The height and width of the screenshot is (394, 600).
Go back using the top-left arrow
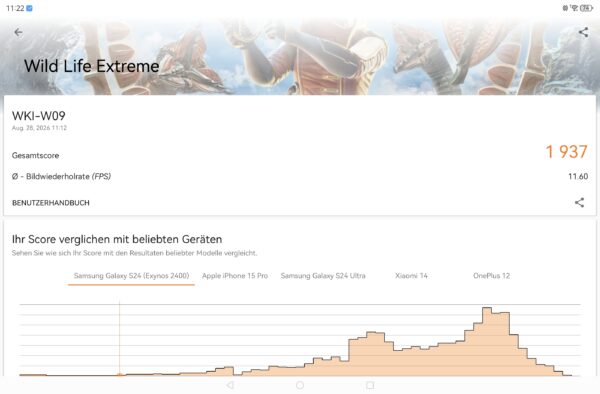(18, 33)
